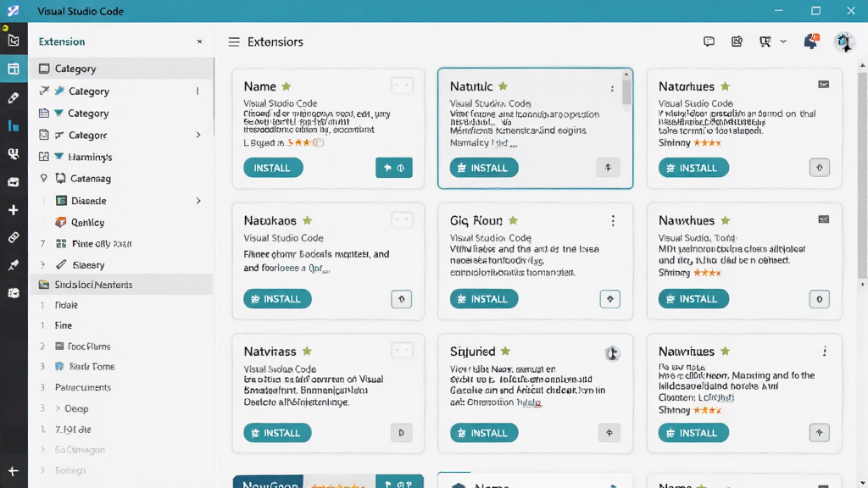Toggle the favorite star beside Naturic
The height and width of the screenshot is (488, 868).
pos(503,86)
